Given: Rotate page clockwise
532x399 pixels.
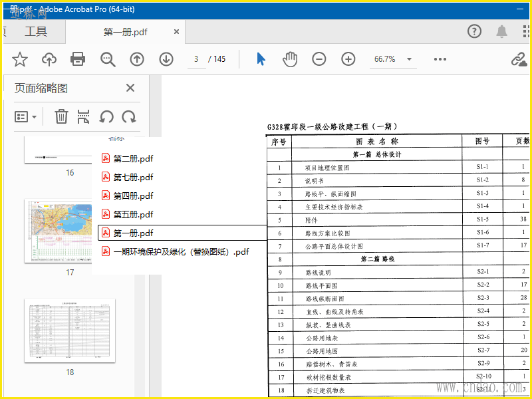Looking at the screenshot, I should click(129, 117).
